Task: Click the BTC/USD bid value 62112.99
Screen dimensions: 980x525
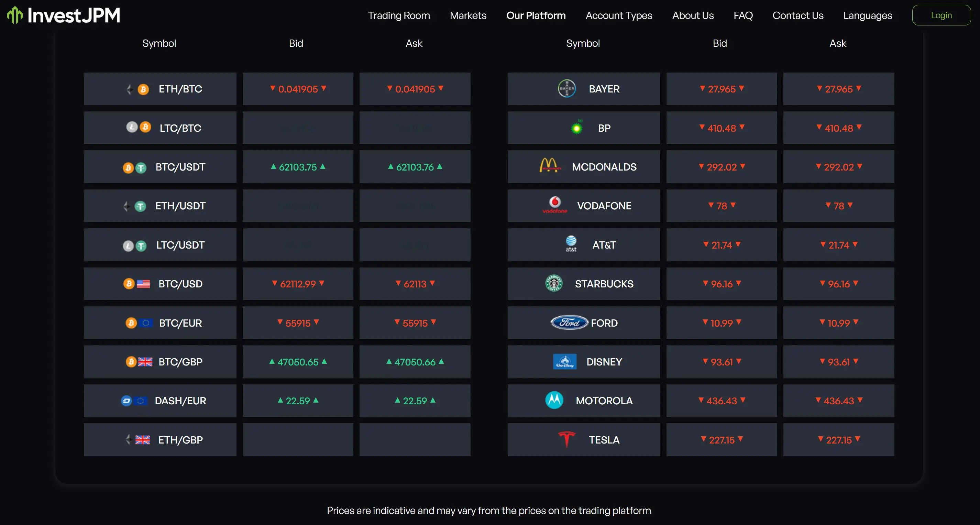Action: [298, 284]
